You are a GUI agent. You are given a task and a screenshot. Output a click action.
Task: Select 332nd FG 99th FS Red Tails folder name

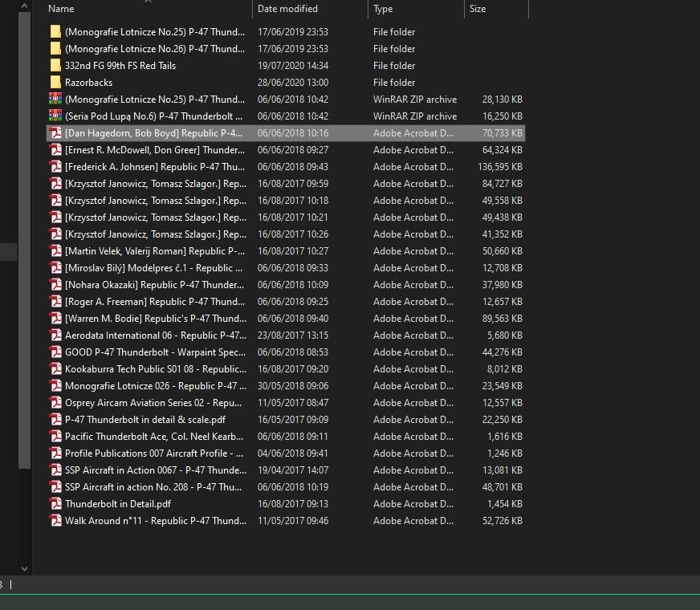120,66
